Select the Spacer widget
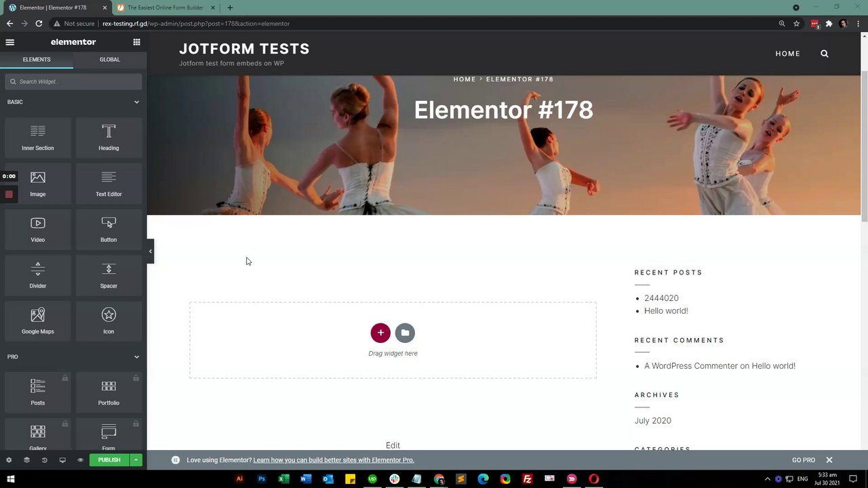This screenshot has width=868, height=488. pos(108,275)
